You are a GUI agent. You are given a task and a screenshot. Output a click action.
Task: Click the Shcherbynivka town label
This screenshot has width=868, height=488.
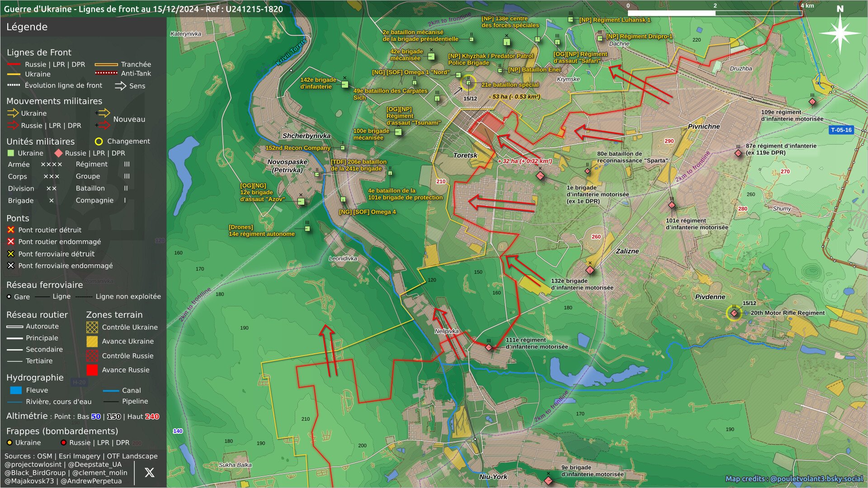click(307, 136)
